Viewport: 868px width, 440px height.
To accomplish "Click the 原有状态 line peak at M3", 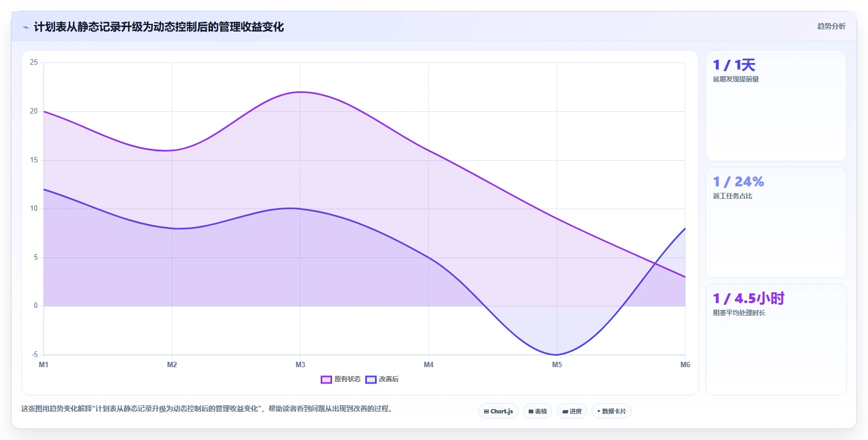I will click(x=300, y=92).
